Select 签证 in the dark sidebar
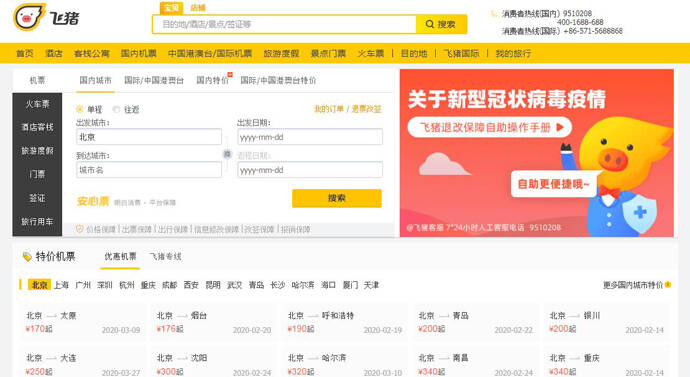The width and height of the screenshot is (690, 377). coord(37,198)
